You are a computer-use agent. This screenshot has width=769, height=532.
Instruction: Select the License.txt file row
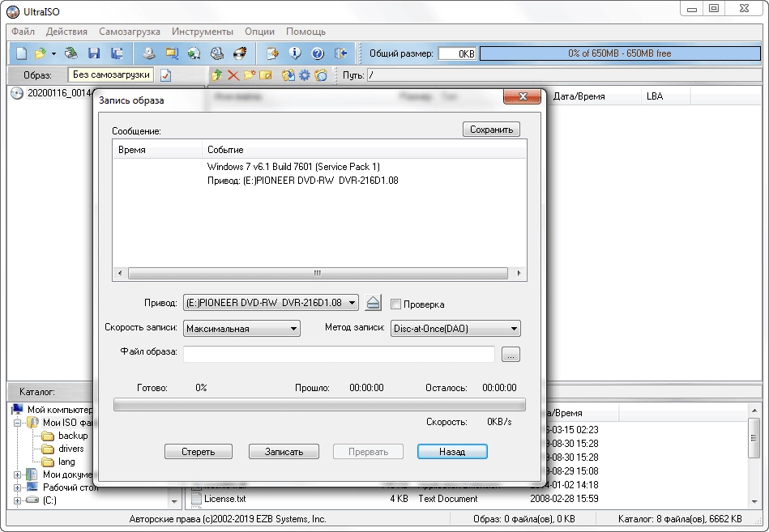click(225, 499)
